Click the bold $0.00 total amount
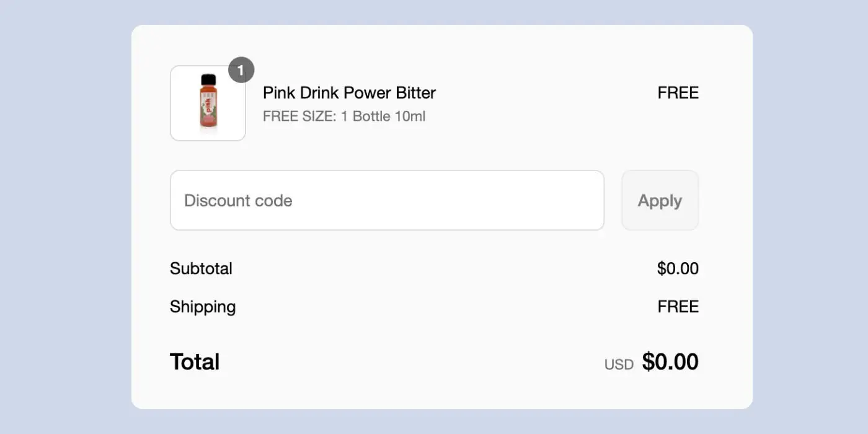 (x=670, y=361)
